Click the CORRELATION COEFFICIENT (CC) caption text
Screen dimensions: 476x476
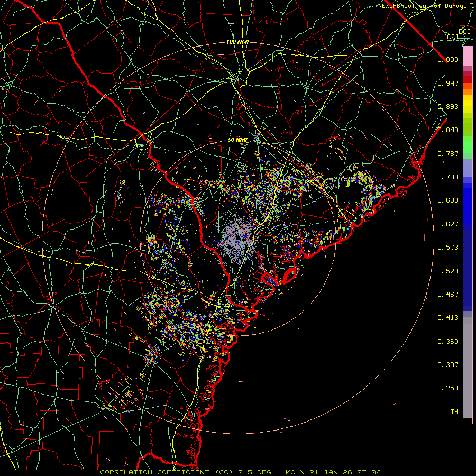[x=167, y=472]
